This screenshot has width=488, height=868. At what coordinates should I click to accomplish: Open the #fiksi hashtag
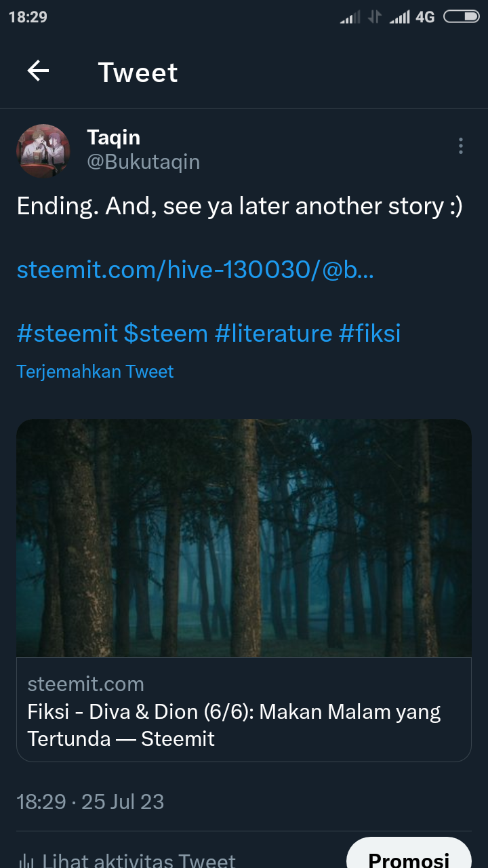pyautogui.click(x=370, y=333)
